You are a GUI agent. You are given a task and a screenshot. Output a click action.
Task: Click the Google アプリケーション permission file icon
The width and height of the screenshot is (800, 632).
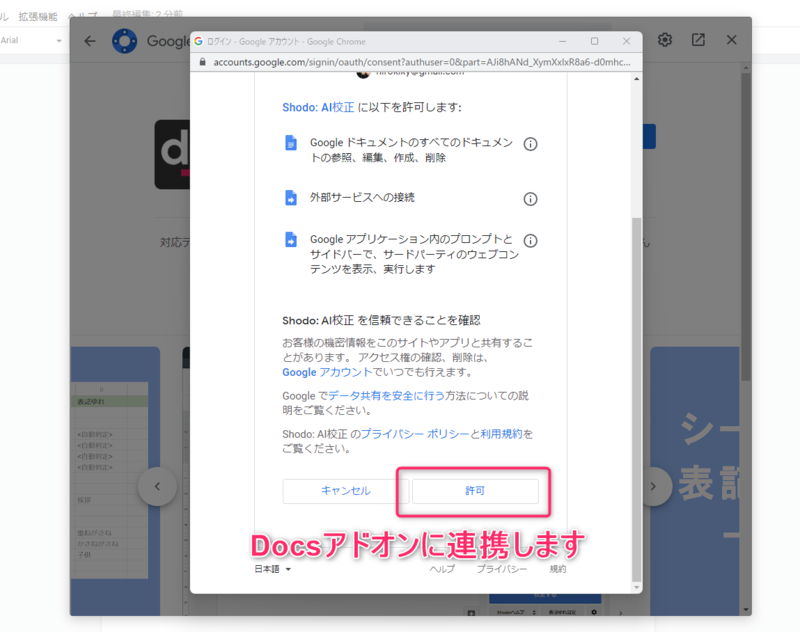291,239
